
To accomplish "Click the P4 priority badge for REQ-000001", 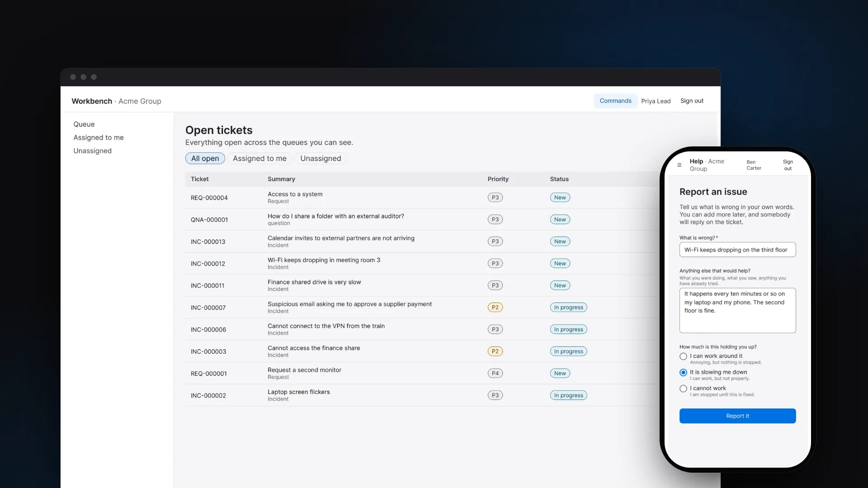I will point(495,374).
